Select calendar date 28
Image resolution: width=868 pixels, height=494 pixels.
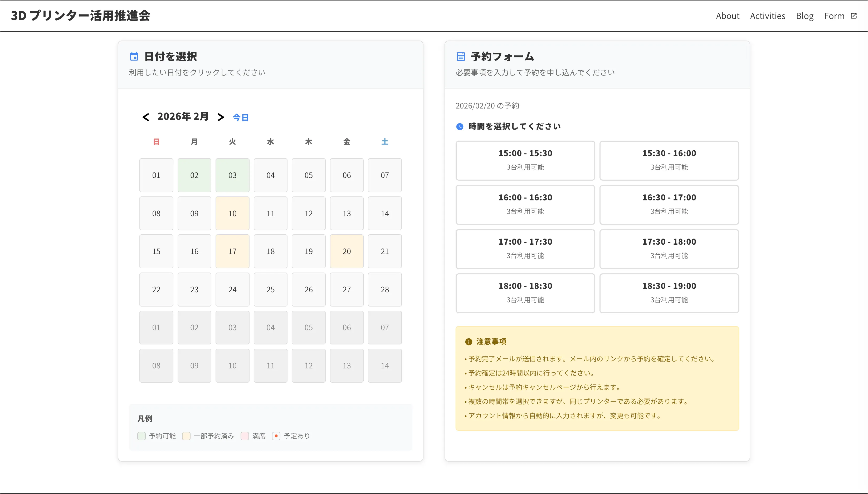tap(385, 289)
